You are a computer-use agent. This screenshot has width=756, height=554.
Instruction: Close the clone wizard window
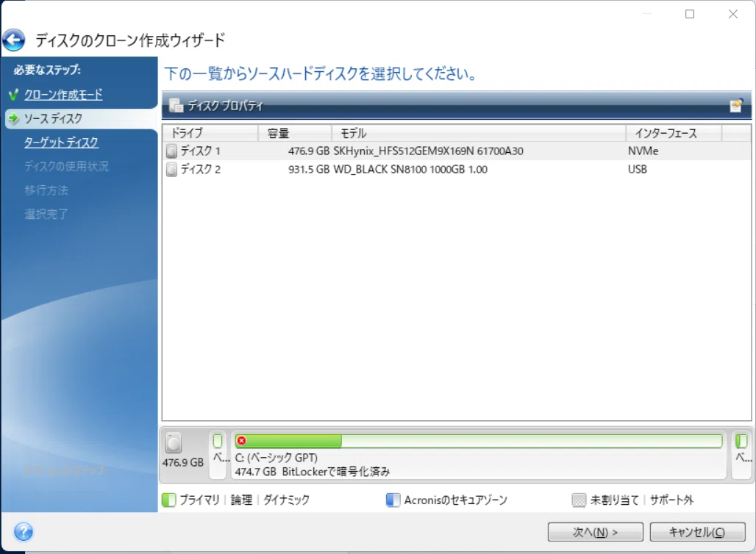733,14
